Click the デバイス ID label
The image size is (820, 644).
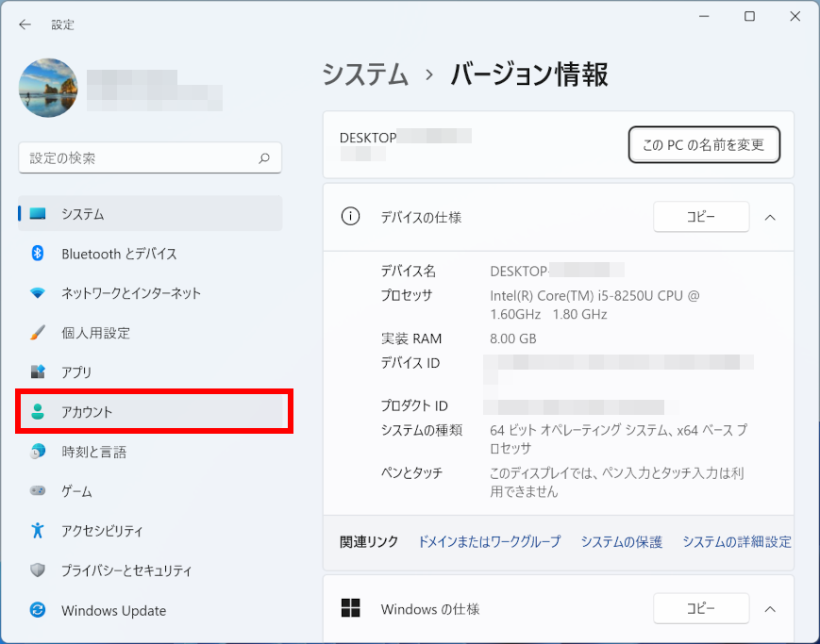tap(410, 363)
